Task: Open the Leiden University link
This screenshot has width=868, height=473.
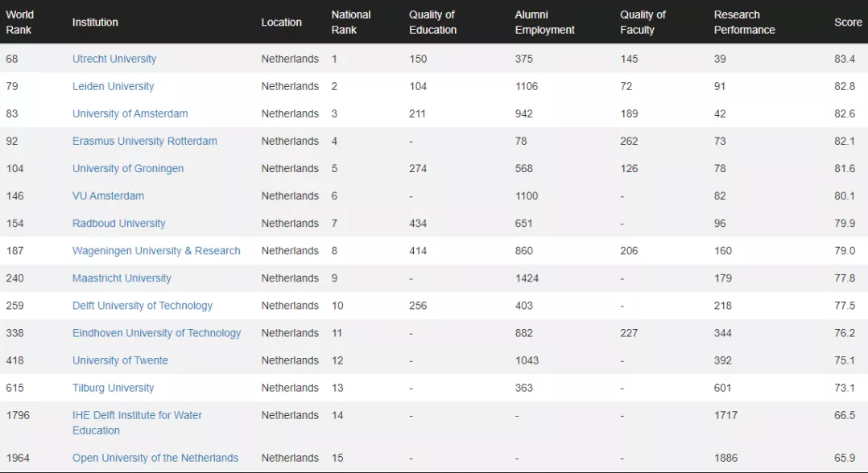Action: click(113, 86)
